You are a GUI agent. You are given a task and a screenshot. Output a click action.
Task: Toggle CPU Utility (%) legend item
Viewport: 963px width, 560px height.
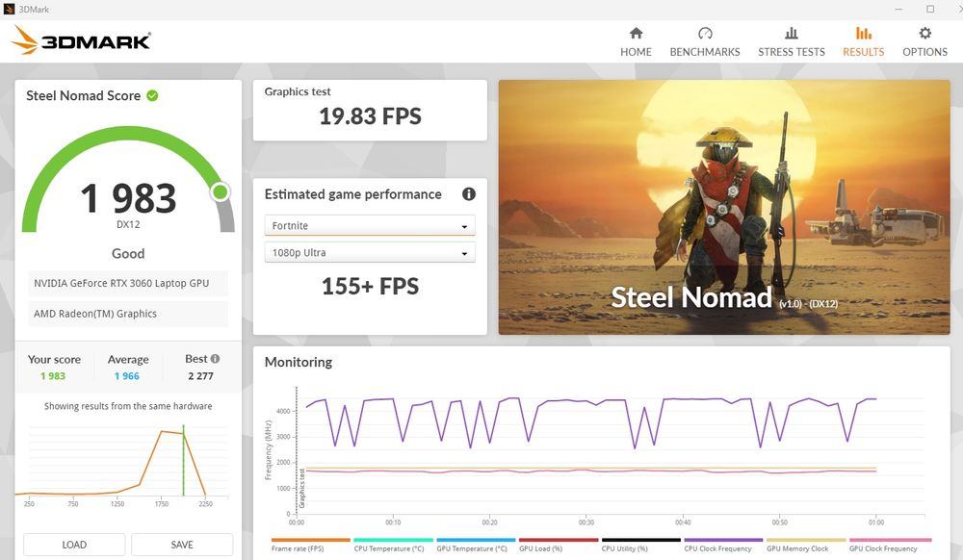[x=640, y=545]
